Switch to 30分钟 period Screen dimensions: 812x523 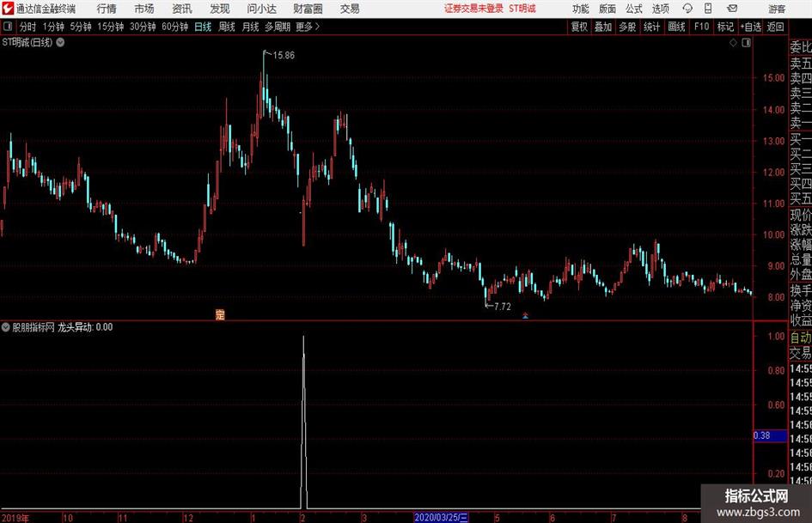tap(143, 27)
